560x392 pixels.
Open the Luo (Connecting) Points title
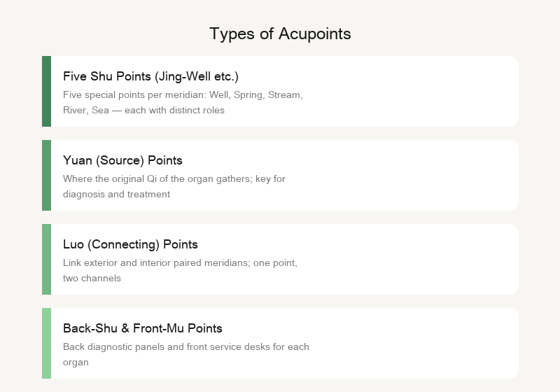[x=130, y=244]
